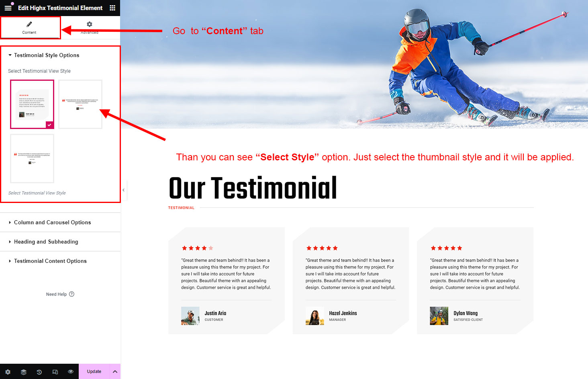
Task: Click the Update button
Action: pos(94,372)
